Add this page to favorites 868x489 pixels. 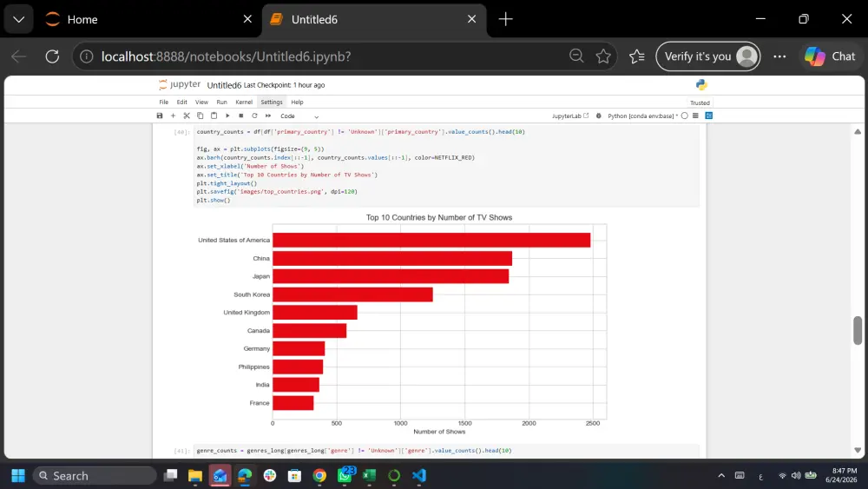(603, 56)
